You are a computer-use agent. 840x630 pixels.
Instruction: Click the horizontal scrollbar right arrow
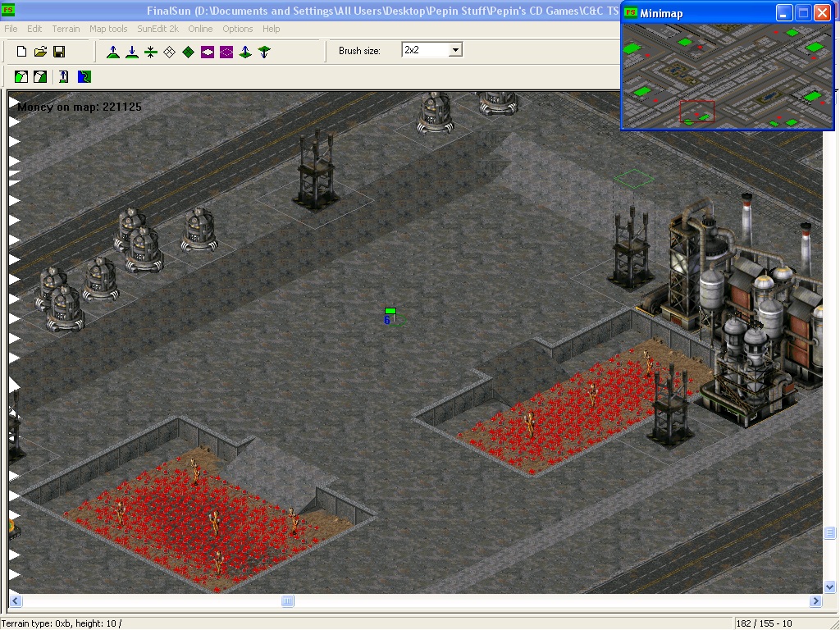click(815, 601)
